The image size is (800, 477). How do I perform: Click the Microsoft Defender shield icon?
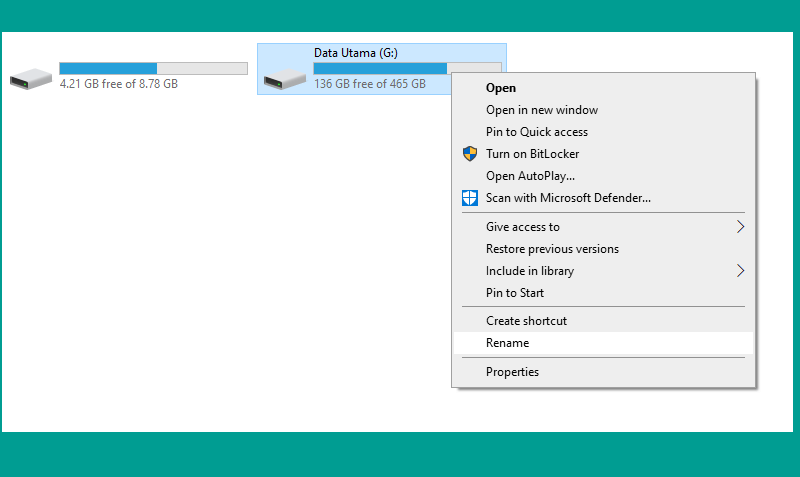click(x=470, y=198)
